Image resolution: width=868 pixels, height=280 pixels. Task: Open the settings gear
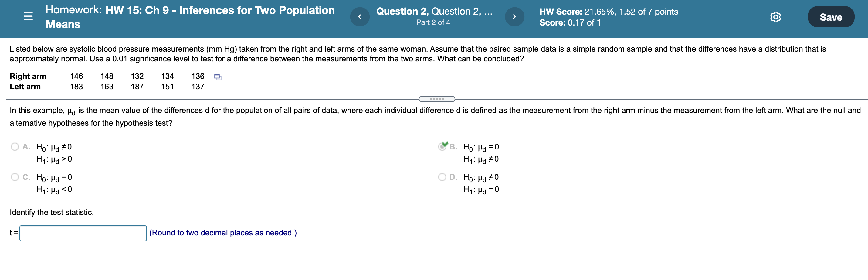click(776, 17)
